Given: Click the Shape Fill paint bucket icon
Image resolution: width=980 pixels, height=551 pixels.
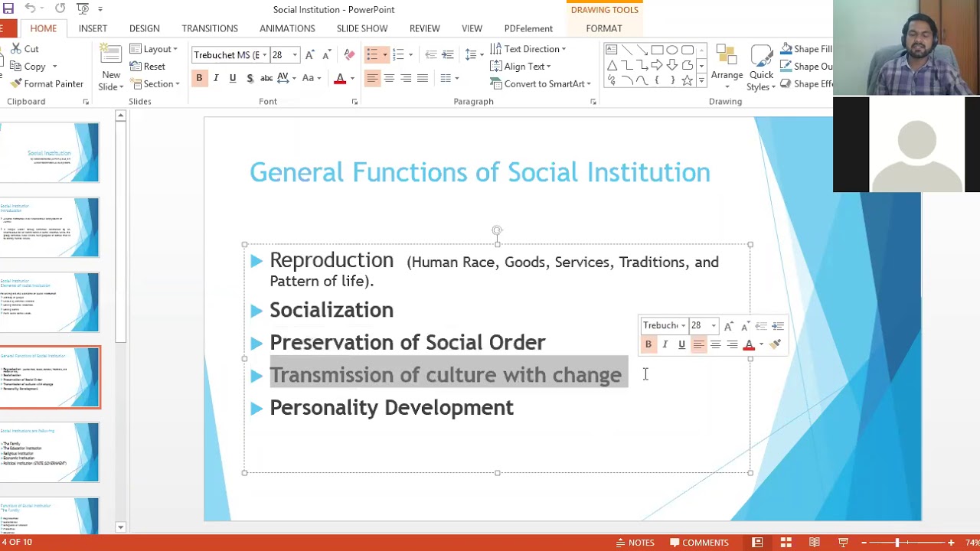Looking at the screenshot, I should pos(786,49).
